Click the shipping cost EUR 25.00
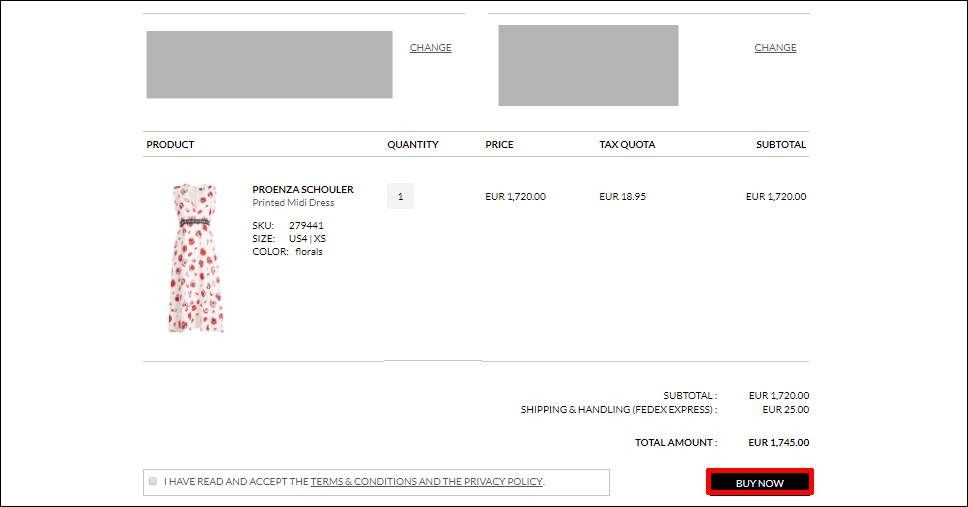The width and height of the screenshot is (968, 507). (x=785, y=409)
